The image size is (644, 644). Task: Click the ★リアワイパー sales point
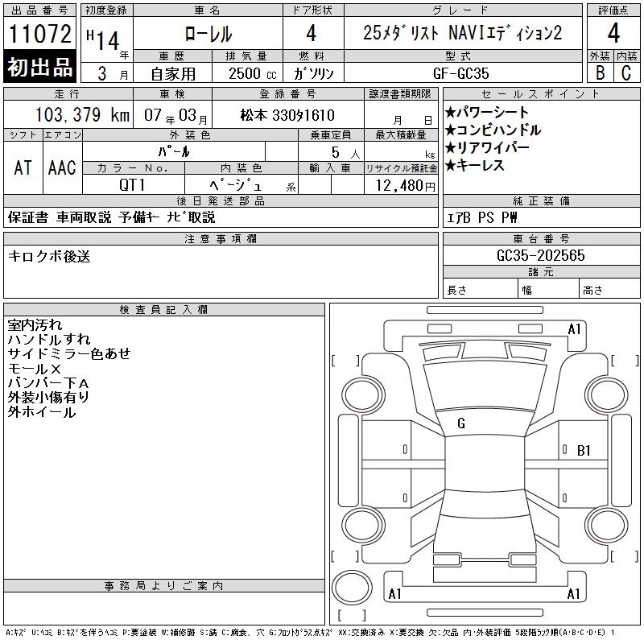pyautogui.click(x=487, y=147)
